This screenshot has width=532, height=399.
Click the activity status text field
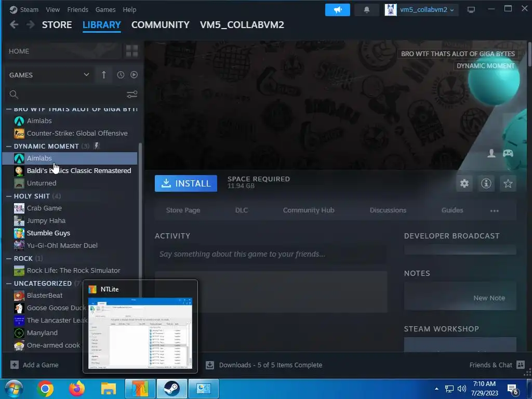pyautogui.click(x=270, y=254)
